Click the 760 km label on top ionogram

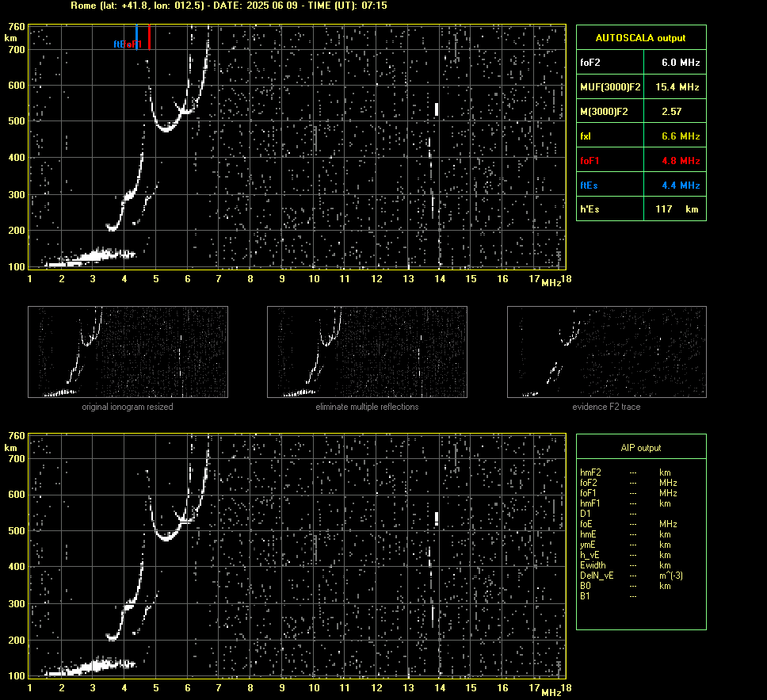pos(17,26)
